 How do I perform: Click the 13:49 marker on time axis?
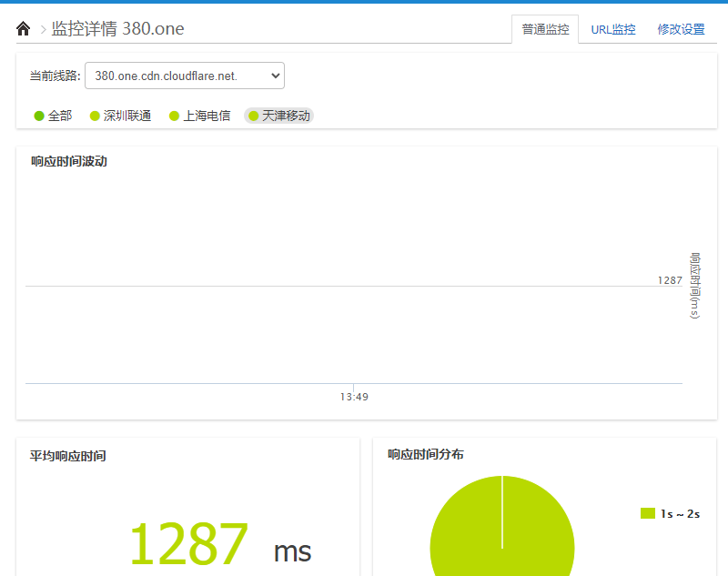(354, 397)
